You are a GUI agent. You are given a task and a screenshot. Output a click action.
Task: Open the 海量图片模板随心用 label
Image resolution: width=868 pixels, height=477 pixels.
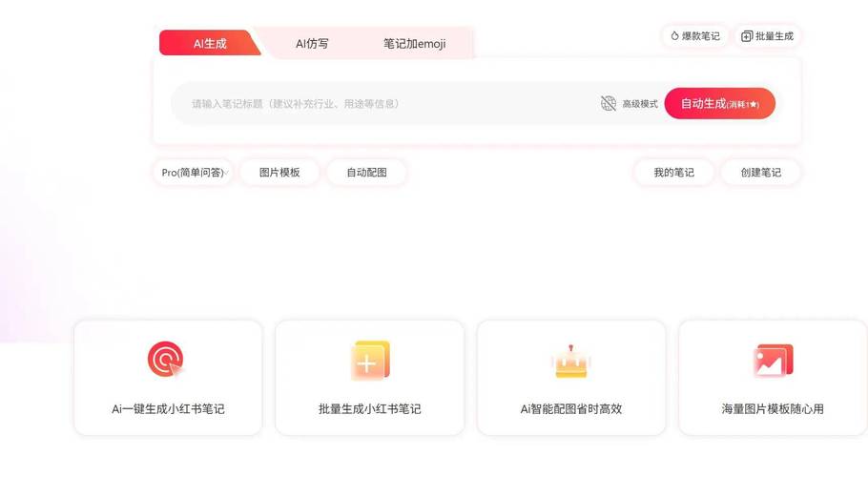point(773,409)
